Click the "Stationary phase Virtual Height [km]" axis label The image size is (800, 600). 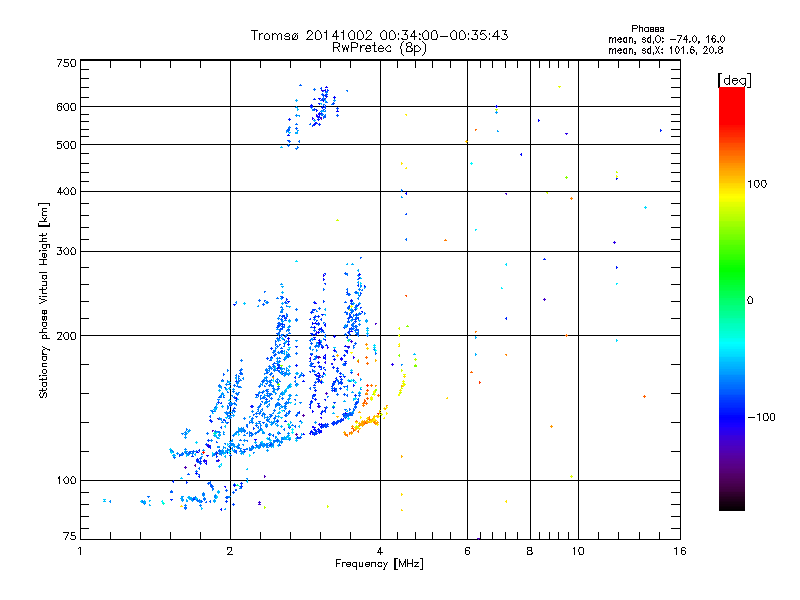[43, 300]
